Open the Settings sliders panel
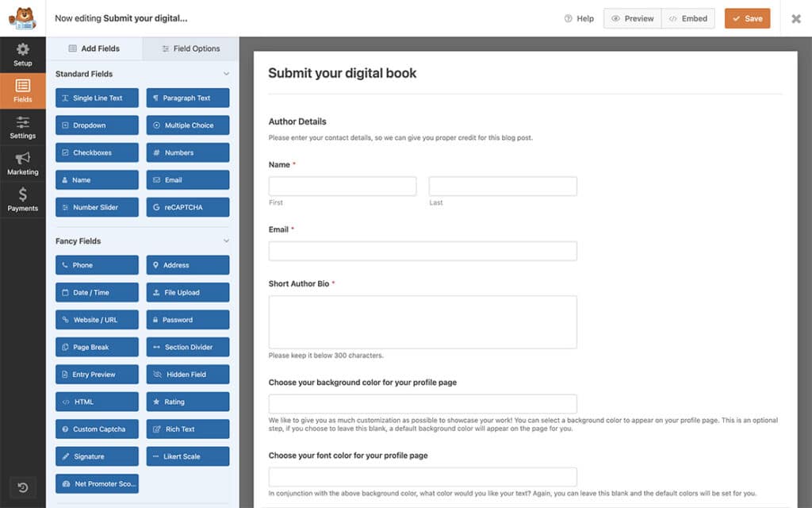Image resolution: width=812 pixels, height=508 pixels. (23, 128)
